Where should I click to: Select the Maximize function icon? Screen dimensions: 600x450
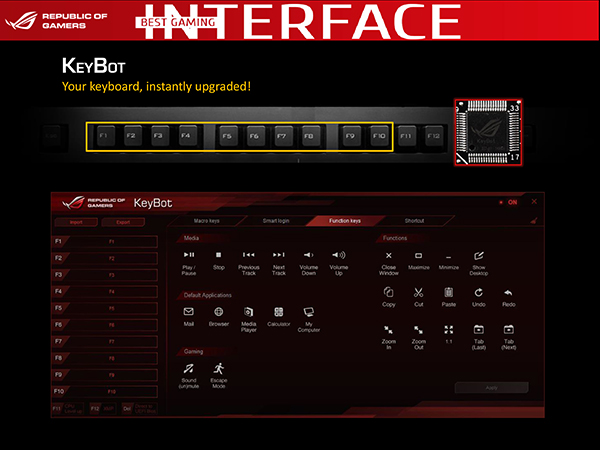(x=419, y=256)
